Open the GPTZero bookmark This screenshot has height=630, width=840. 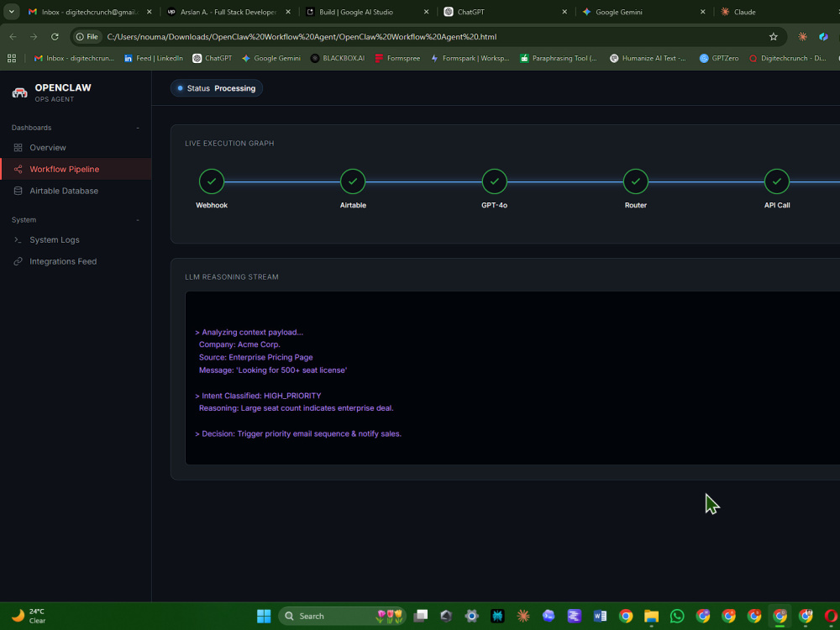(x=718, y=59)
